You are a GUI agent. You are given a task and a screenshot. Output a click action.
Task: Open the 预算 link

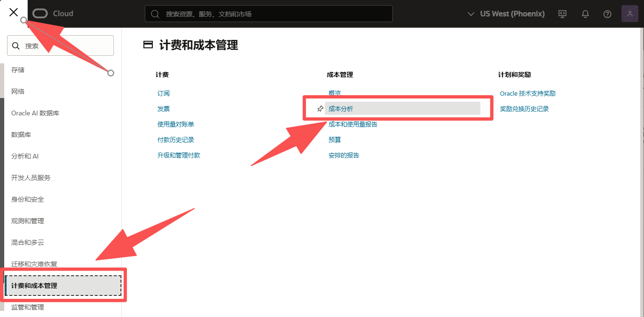335,140
